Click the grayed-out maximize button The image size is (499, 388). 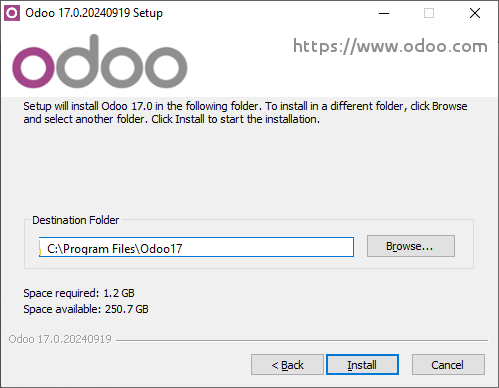point(429,13)
